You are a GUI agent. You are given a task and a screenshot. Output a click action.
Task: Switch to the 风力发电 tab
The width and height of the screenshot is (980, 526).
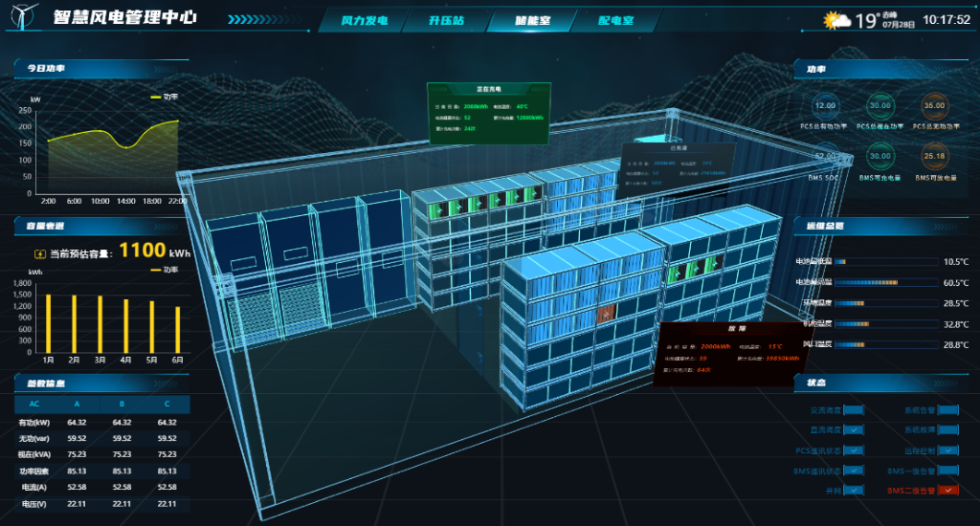(x=365, y=20)
